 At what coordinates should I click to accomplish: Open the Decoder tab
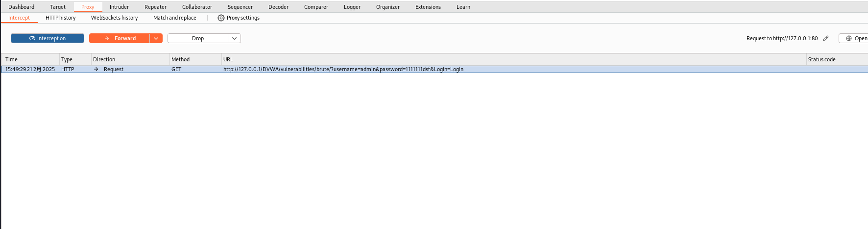[278, 7]
